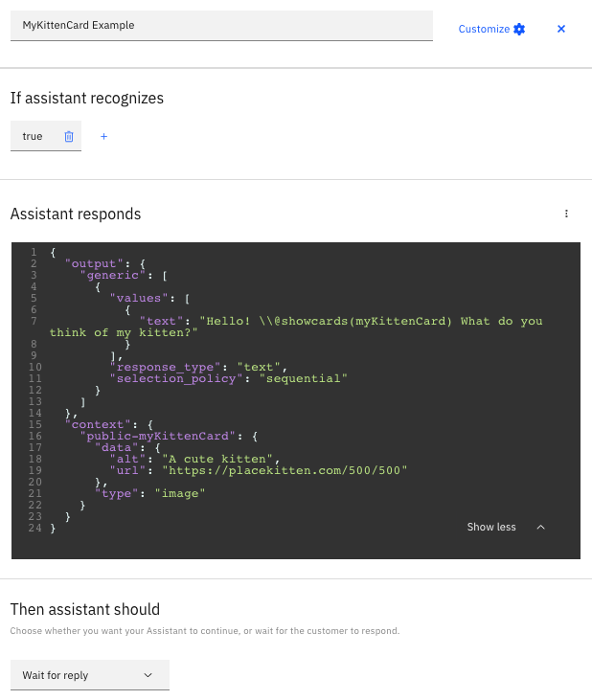Open the Assistant responds three-dot menu
This screenshot has width=592, height=700.
(x=566, y=214)
